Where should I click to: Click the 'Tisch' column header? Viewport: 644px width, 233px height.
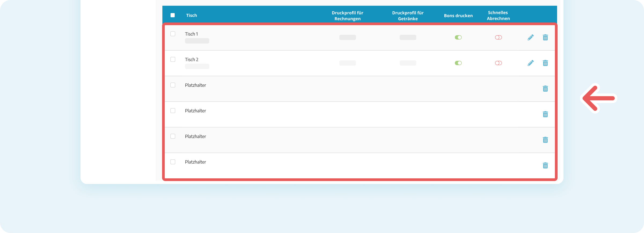(192, 15)
